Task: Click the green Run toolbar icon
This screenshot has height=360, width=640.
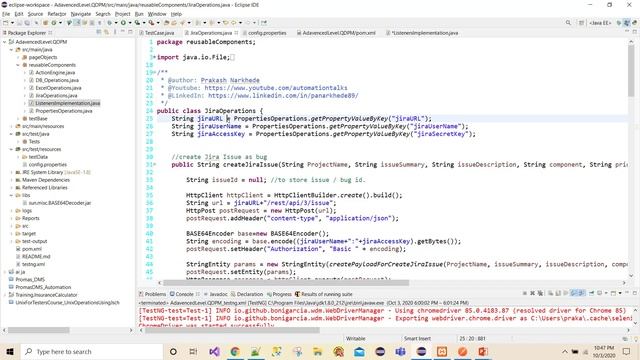Action: click(x=123, y=23)
